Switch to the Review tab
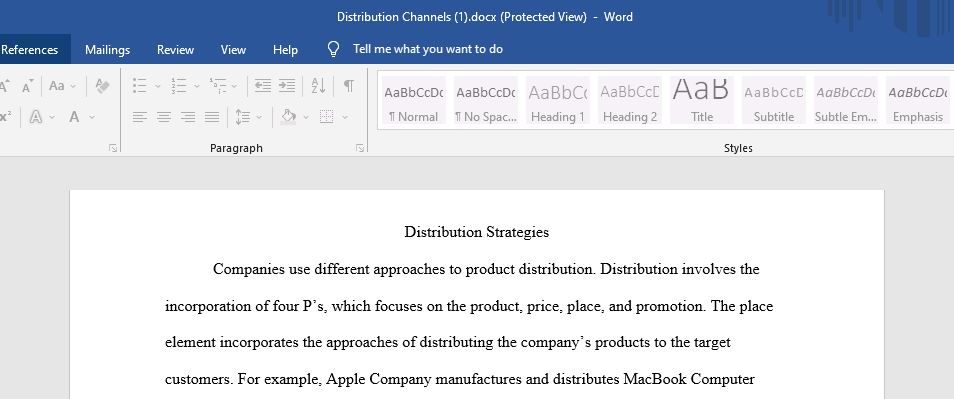 175,50
